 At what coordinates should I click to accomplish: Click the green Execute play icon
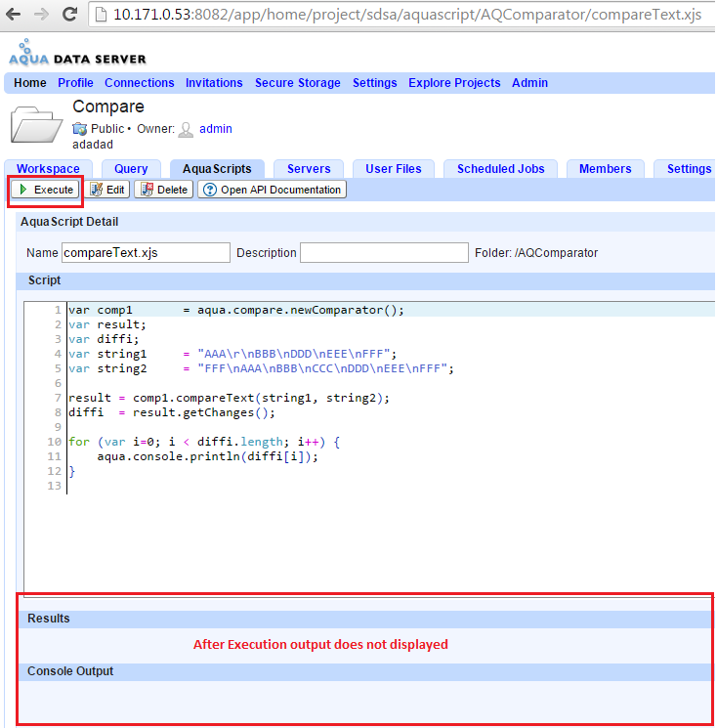(x=23, y=190)
